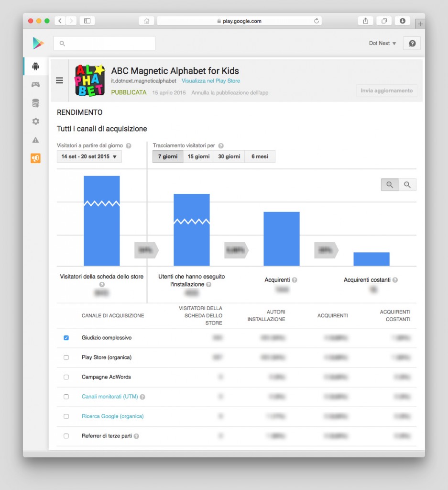Click Annulla la pubblicazione dell'app
Image resolution: width=448 pixels, height=490 pixels.
(230, 93)
